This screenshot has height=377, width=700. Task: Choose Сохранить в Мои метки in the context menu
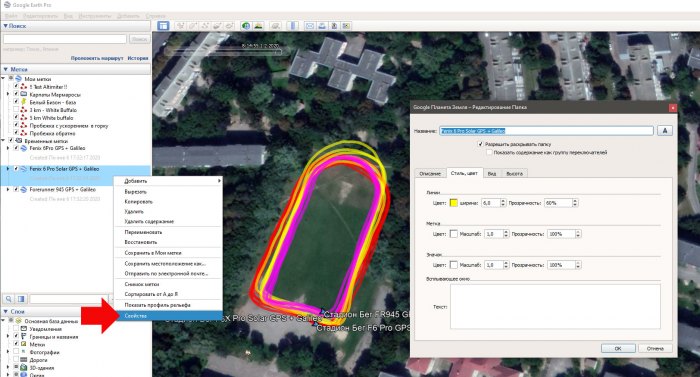(x=168, y=253)
